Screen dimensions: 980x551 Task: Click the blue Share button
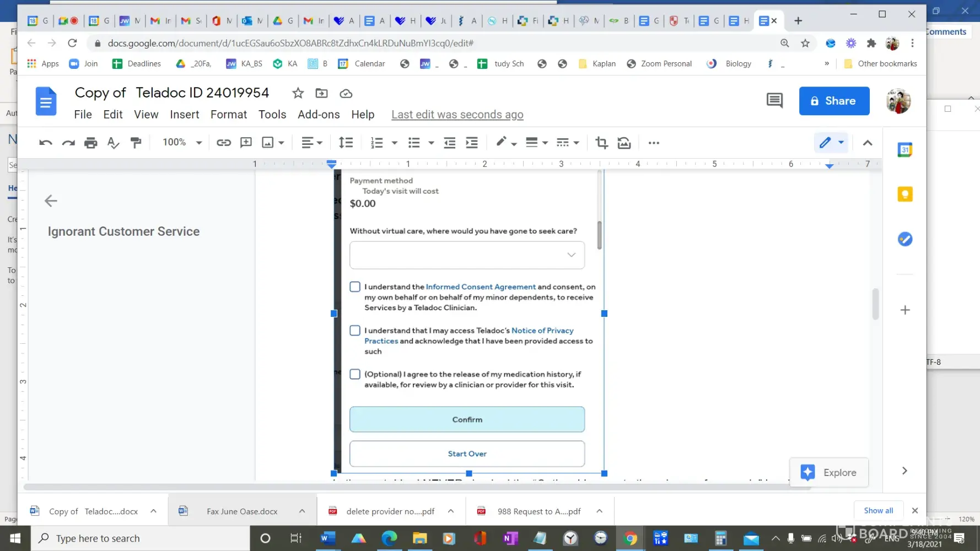pyautogui.click(x=834, y=101)
